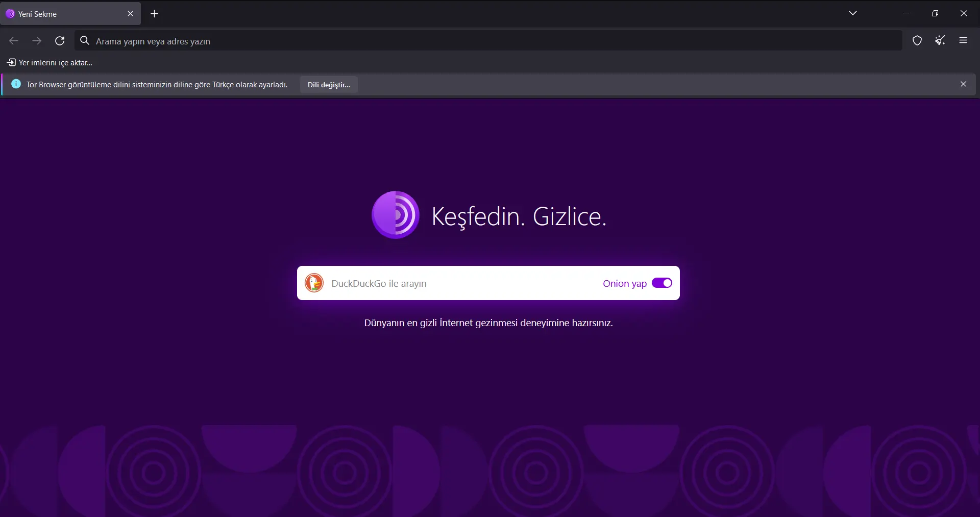Screen dimensions: 980x517
Task: Click the DuckDuckGo ile arayın search box
Action: click(x=488, y=283)
